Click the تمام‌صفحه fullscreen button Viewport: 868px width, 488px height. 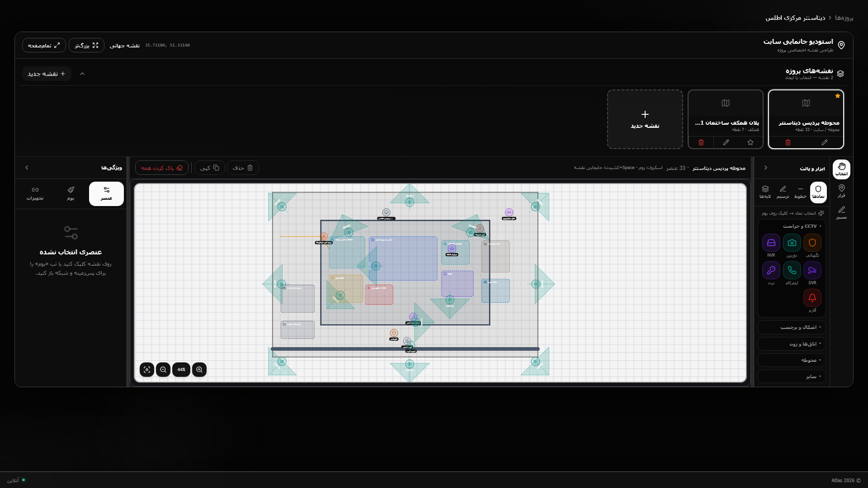coord(44,45)
